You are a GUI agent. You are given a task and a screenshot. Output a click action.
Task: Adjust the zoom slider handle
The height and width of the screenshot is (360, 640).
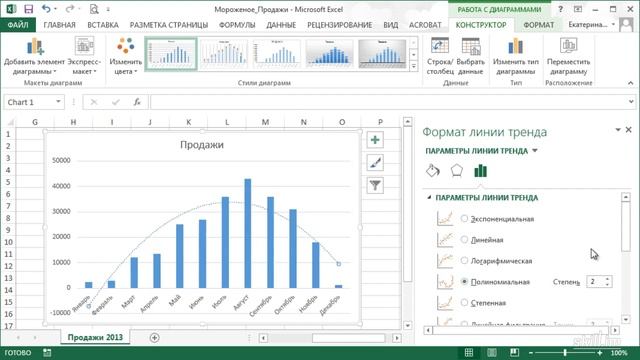pos(565,353)
